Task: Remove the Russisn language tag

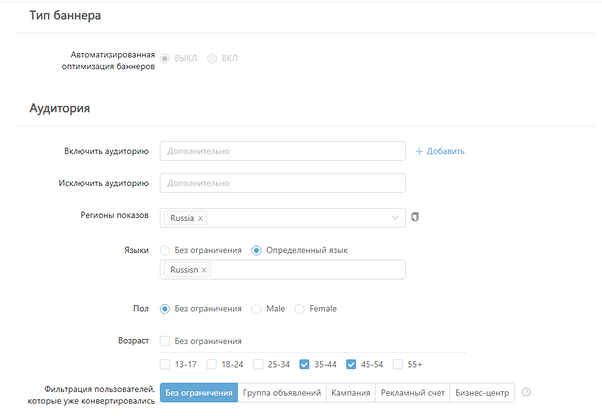Action: click(x=204, y=270)
